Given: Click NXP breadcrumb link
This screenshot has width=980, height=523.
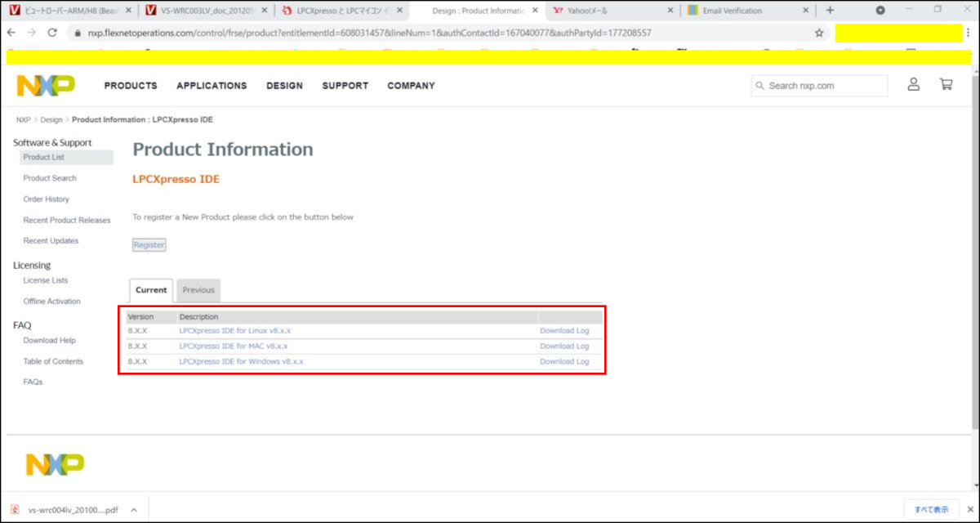Looking at the screenshot, I should [24, 120].
